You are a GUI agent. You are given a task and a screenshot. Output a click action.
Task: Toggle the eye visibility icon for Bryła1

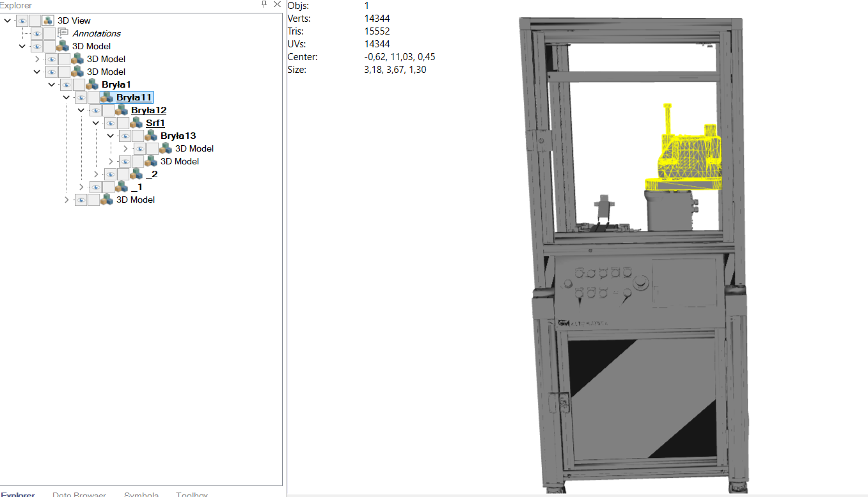click(66, 84)
